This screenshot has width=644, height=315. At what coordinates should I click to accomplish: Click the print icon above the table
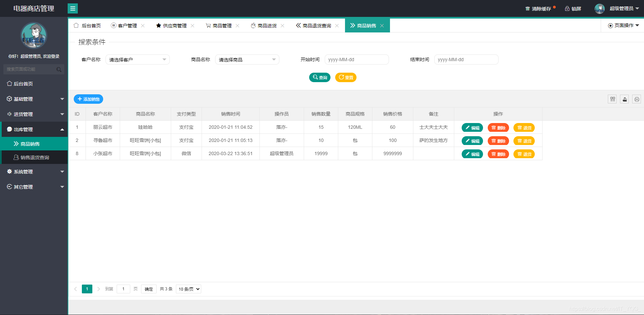637,99
